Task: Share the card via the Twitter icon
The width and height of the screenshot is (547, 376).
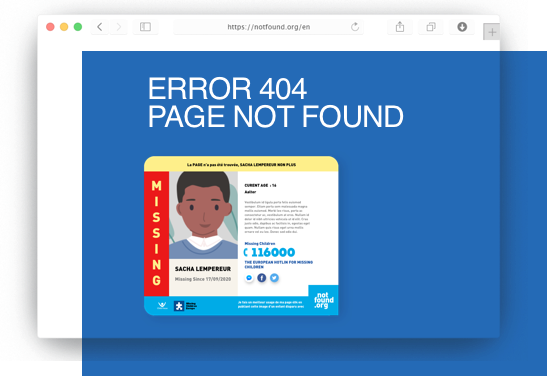Action: 275,278
